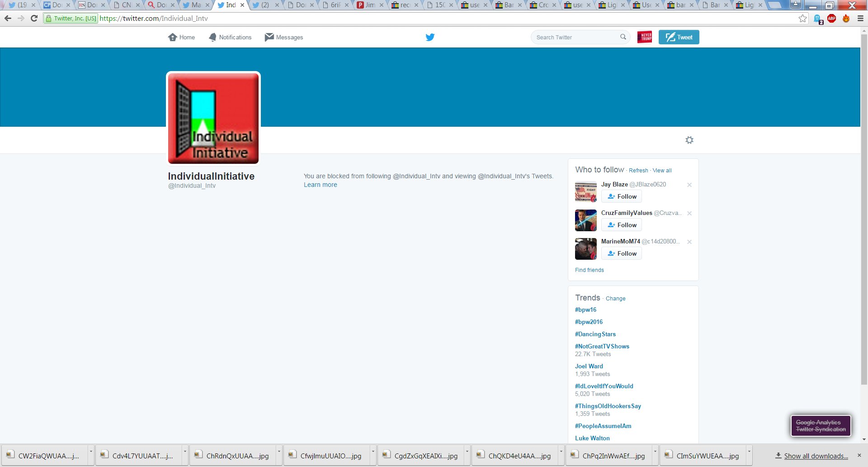The width and height of the screenshot is (868, 467).
Task: Open the #NotGreatTVShows trend
Action: point(602,346)
